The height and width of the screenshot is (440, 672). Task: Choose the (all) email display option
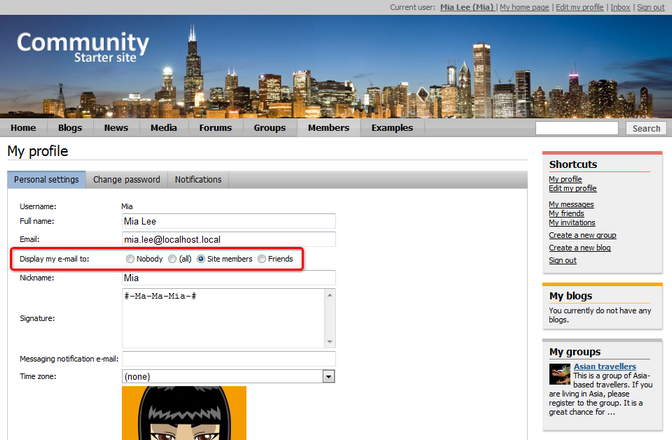pos(172,259)
